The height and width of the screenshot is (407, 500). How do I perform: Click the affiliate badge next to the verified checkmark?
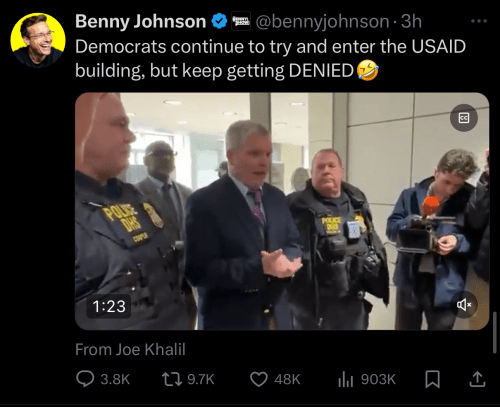[241, 21]
